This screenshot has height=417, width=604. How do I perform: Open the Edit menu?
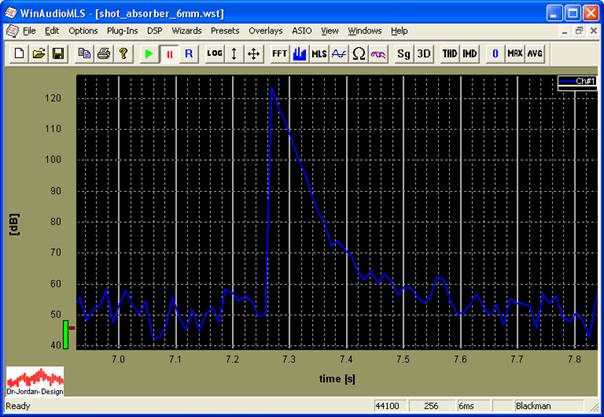(x=52, y=31)
